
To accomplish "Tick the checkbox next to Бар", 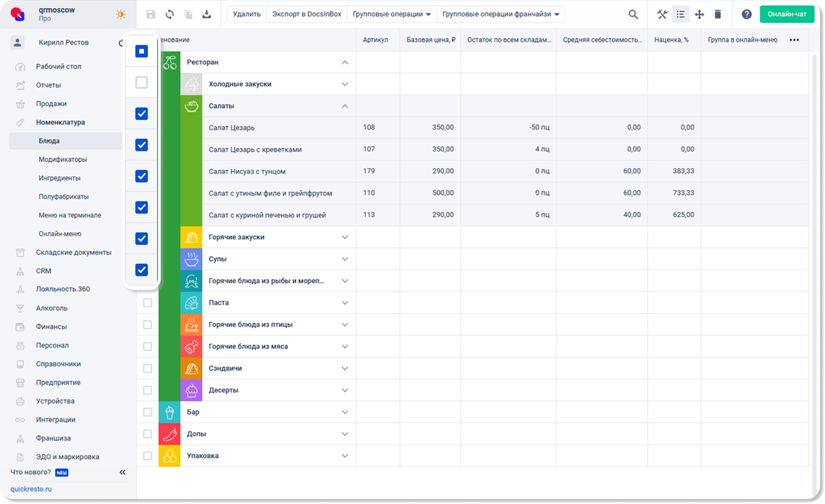I will click(148, 412).
